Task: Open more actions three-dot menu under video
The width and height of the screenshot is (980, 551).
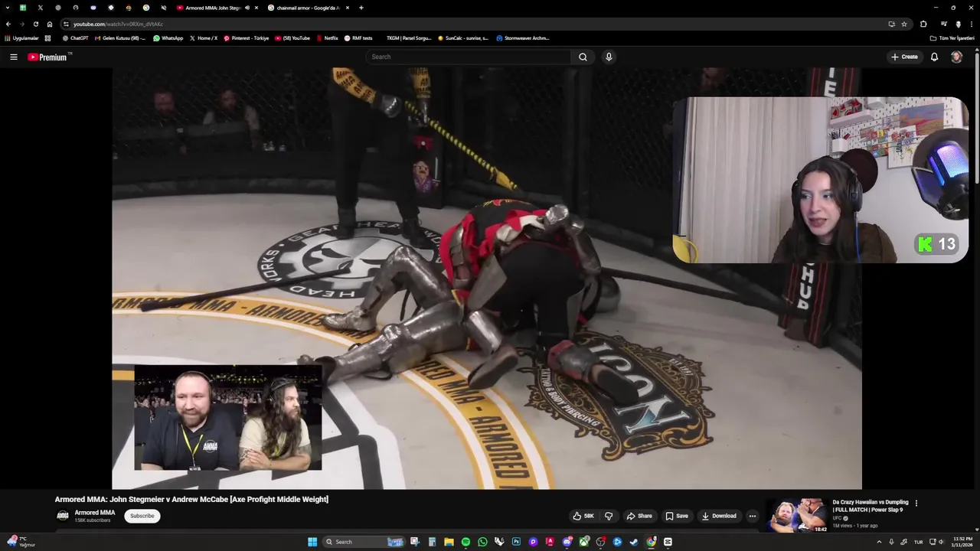Action: click(752, 516)
